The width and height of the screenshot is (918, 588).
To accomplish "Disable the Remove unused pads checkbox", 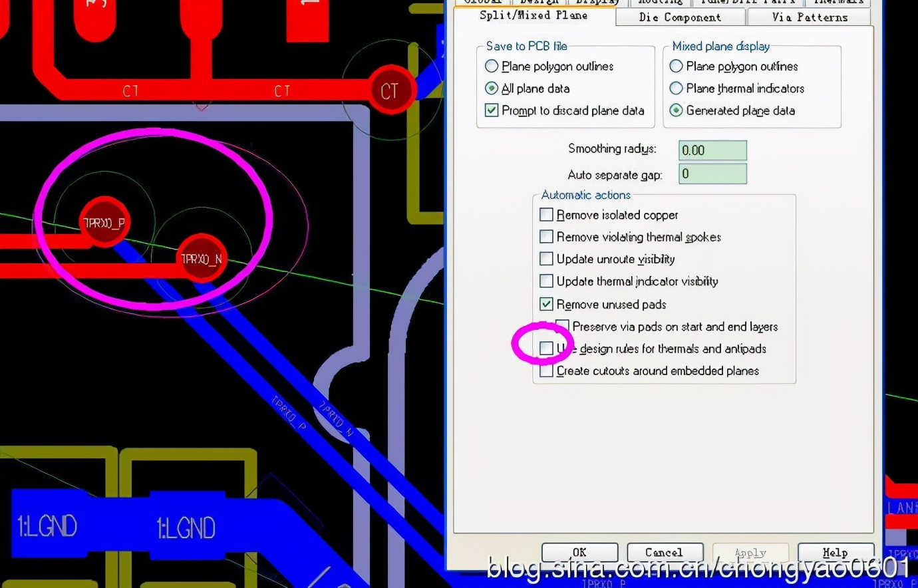I will click(546, 304).
